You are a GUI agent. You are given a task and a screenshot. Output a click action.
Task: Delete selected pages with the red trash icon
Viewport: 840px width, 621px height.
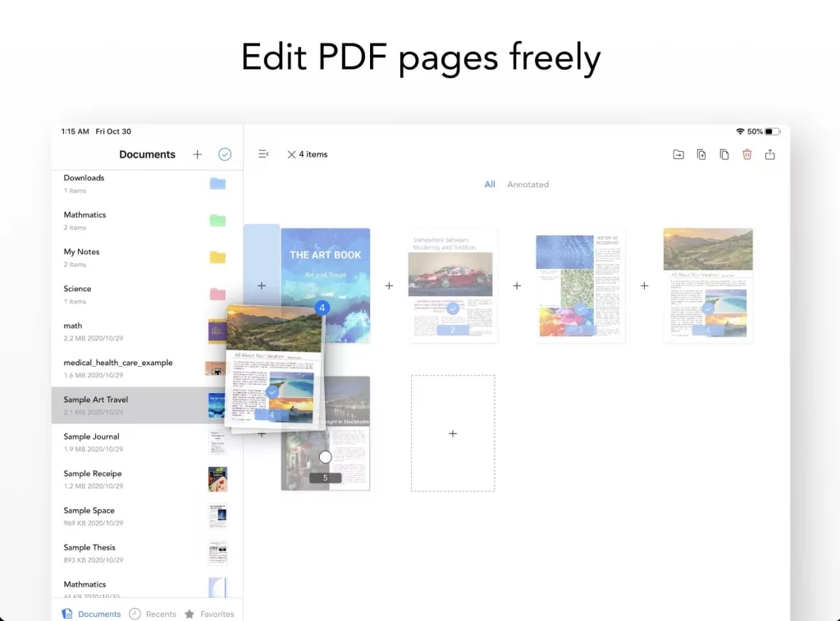click(746, 154)
